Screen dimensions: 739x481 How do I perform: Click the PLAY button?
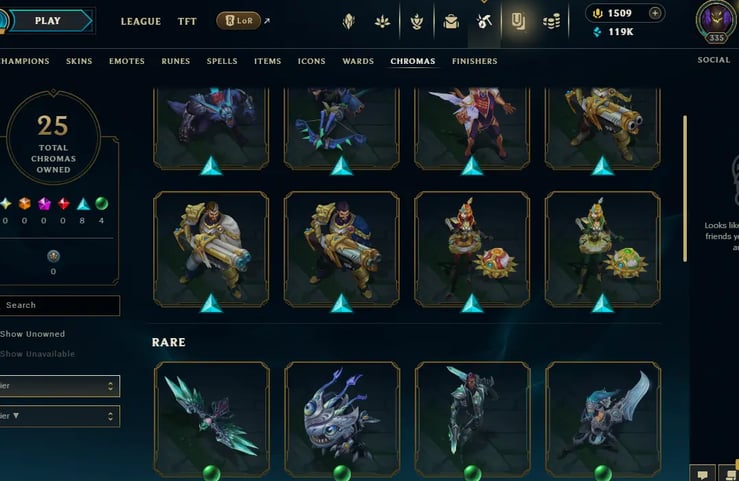pyautogui.click(x=49, y=21)
